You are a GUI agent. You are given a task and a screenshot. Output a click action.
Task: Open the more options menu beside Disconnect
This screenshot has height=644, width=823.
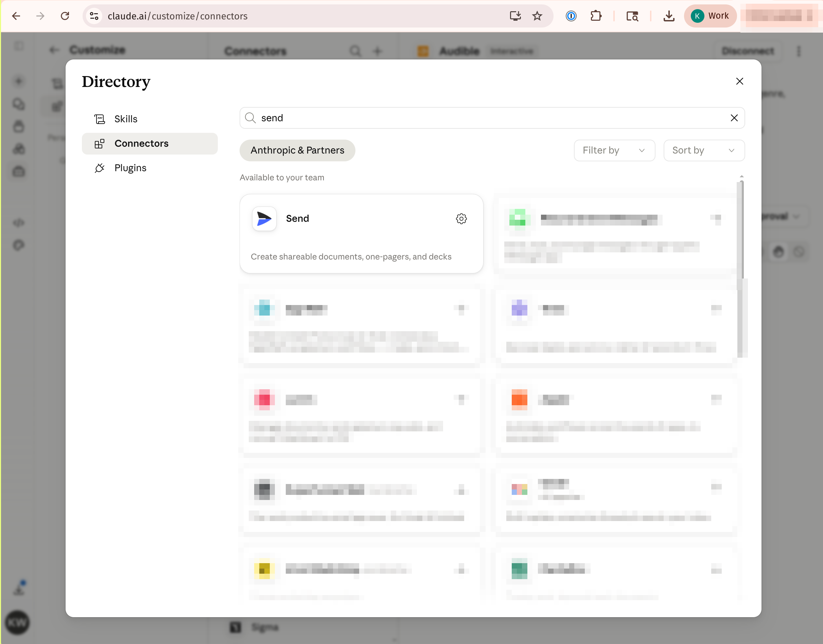(x=799, y=51)
